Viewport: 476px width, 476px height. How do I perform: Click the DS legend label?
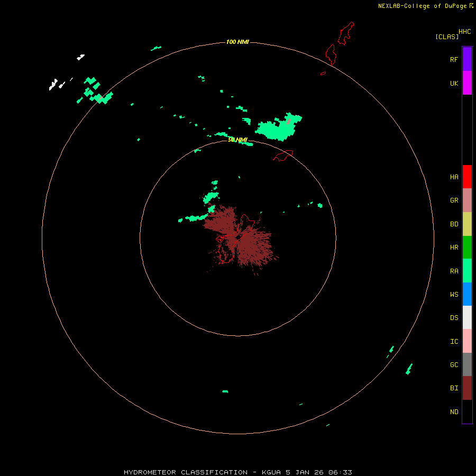pyautogui.click(x=454, y=318)
